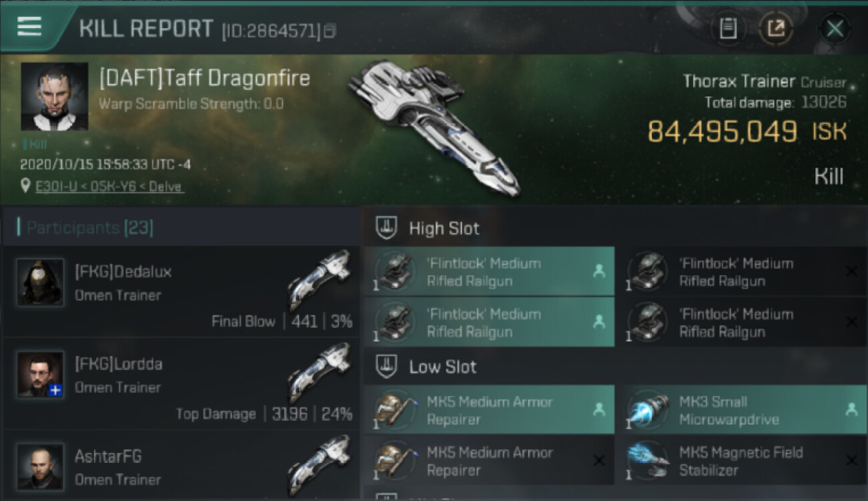Click Lordda's Omen Trainer ship icon
This screenshot has height=501, width=868.
tap(319, 373)
